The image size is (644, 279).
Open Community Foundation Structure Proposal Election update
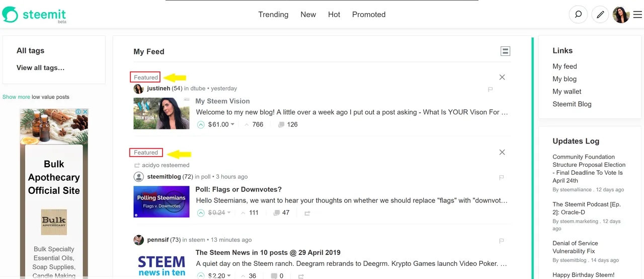click(x=589, y=169)
